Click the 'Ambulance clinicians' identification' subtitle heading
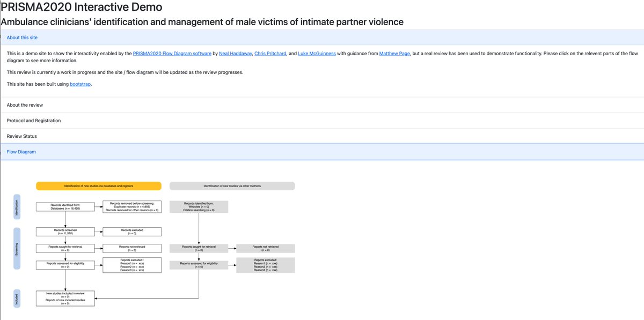 point(202,22)
